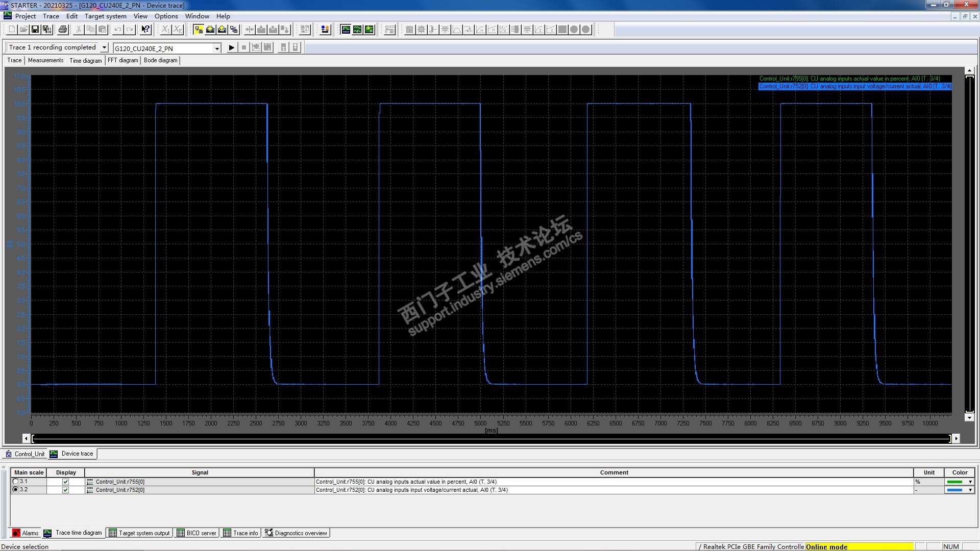Image resolution: width=980 pixels, height=551 pixels.
Task: Open the new project icon
Action: [12, 30]
